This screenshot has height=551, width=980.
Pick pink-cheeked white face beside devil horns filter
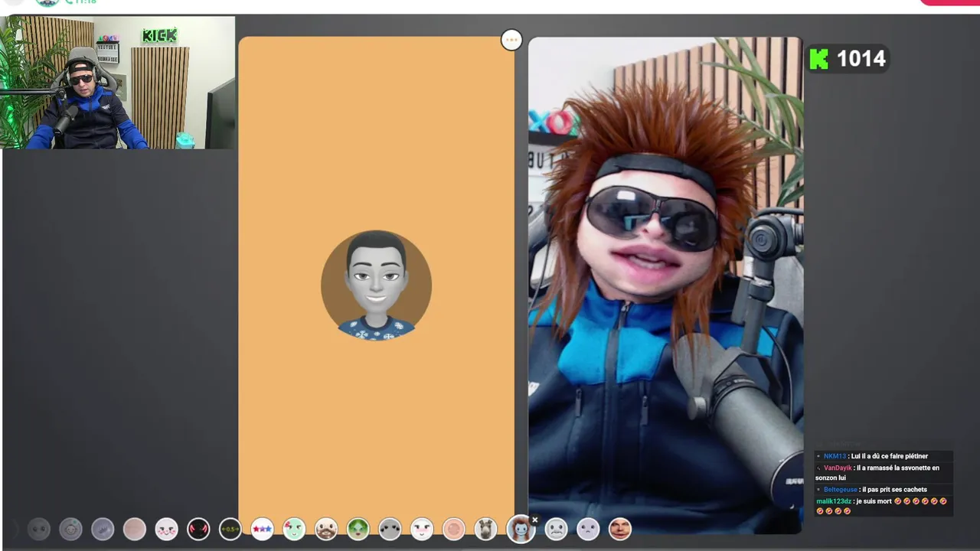[166, 529]
